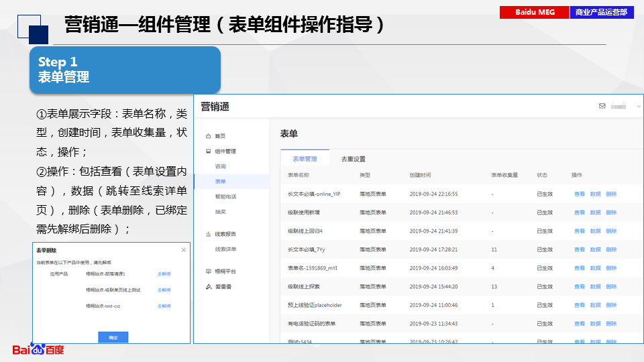Click 查看 for 级联线上探索
The height and width of the screenshot is (362, 644).
(580, 286)
